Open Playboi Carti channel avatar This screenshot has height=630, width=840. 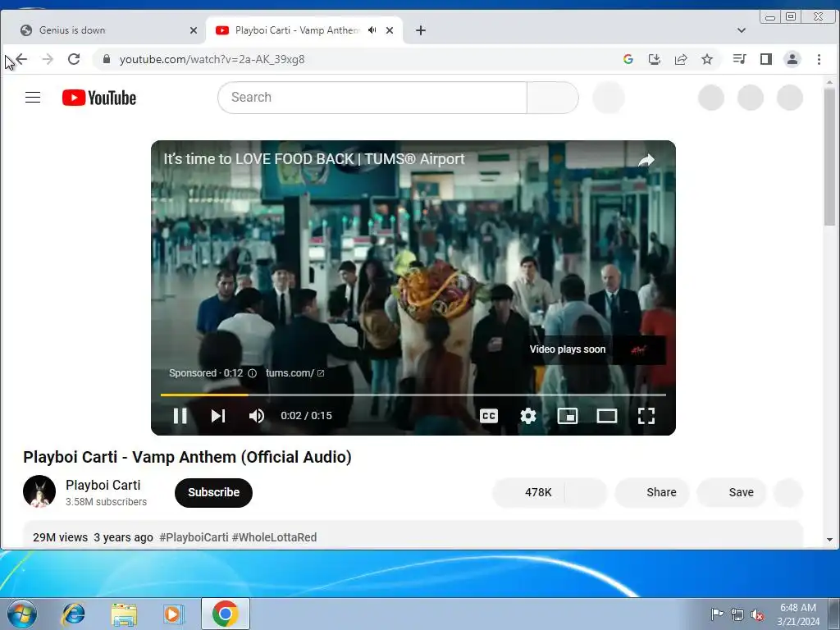(39, 491)
